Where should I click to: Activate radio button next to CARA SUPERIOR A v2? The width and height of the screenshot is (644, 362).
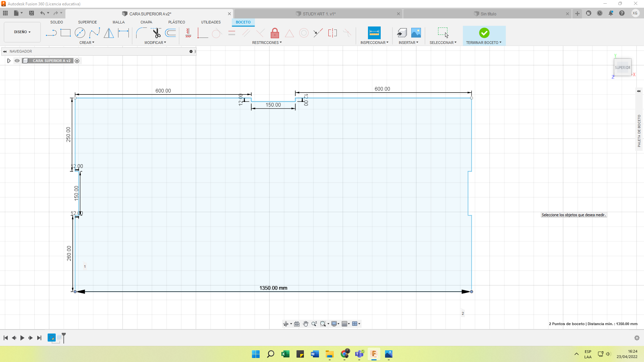pyautogui.click(x=77, y=61)
